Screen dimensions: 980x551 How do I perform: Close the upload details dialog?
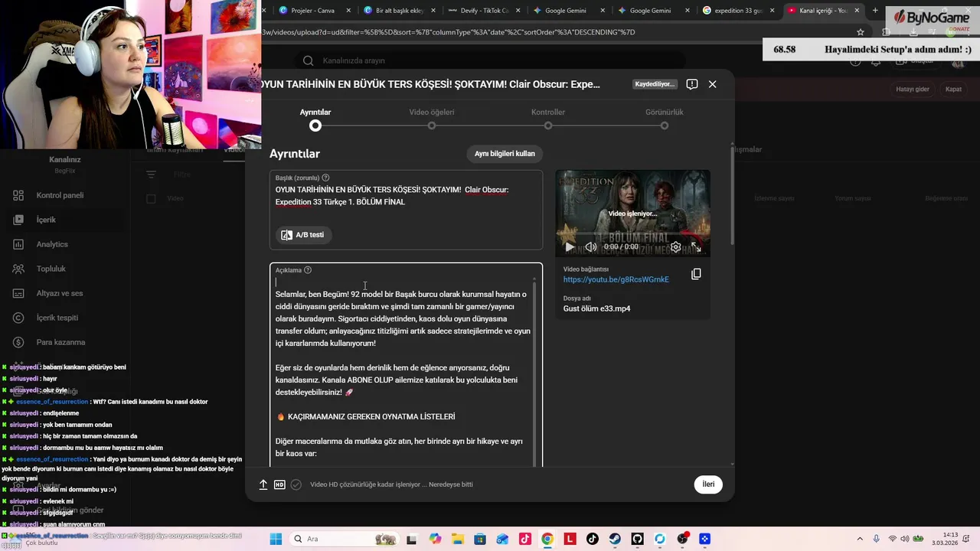point(712,84)
